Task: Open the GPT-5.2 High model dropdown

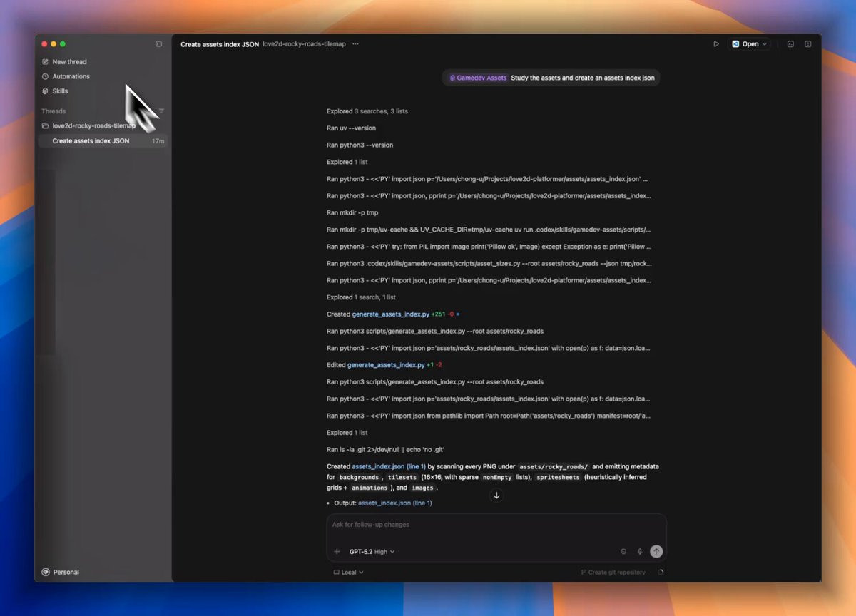Action: click(372, 552)
